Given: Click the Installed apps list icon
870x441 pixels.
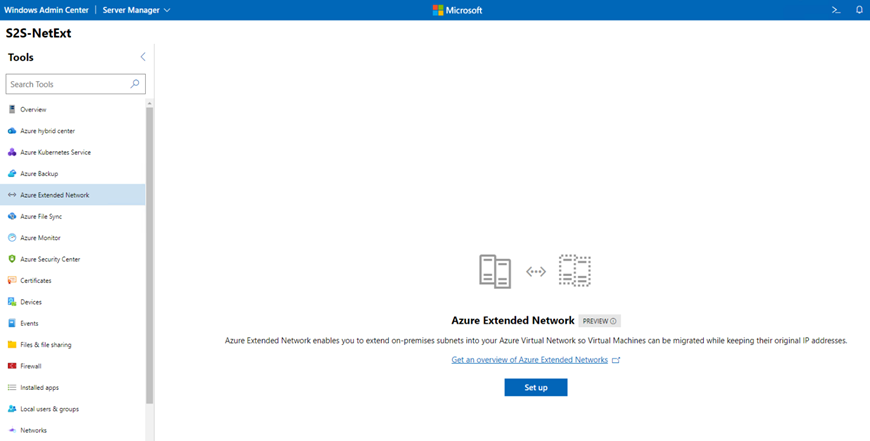Looking at the screenshot, I should coord(12,387).
